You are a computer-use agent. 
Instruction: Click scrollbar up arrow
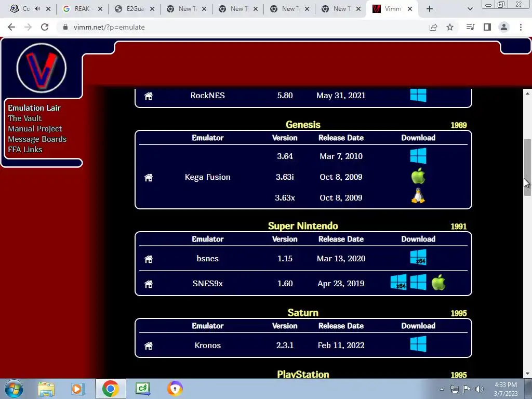pyautogui.click(x=527, y=94)
